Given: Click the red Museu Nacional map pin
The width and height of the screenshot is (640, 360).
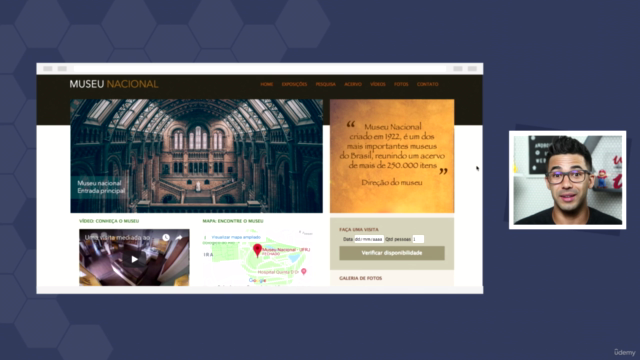Looking at the screenshot, I should (257, 250).
